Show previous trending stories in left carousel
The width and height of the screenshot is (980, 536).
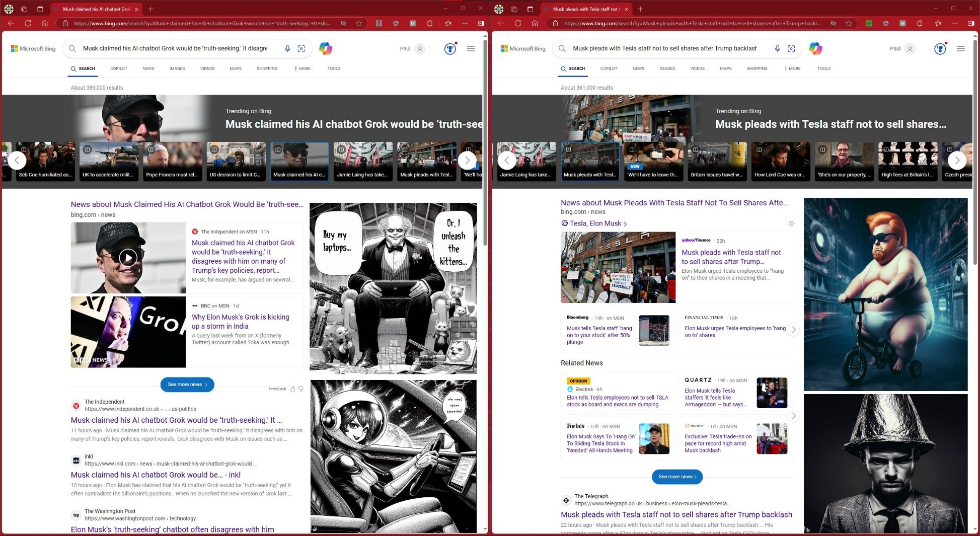click(17, 161)
